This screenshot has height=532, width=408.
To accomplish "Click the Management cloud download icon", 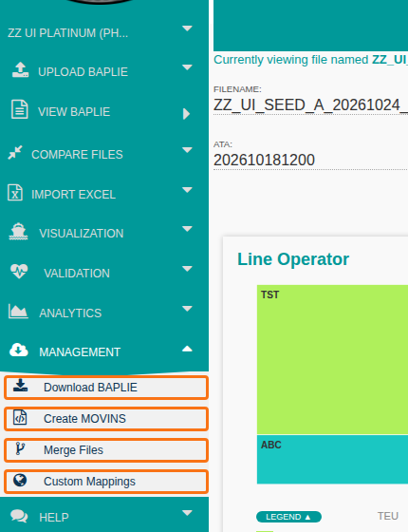I will point(19,350).
